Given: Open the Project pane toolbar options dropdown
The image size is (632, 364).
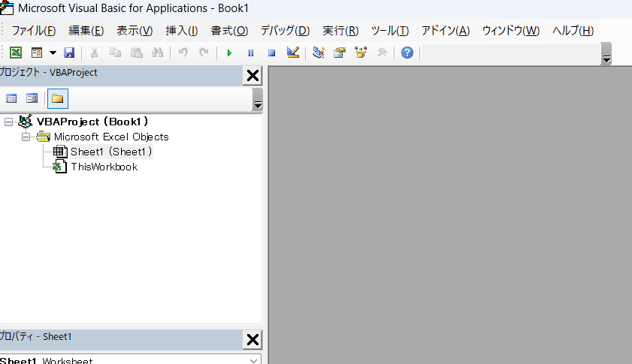Looking at the screenshot, I should tap(258, 100).
